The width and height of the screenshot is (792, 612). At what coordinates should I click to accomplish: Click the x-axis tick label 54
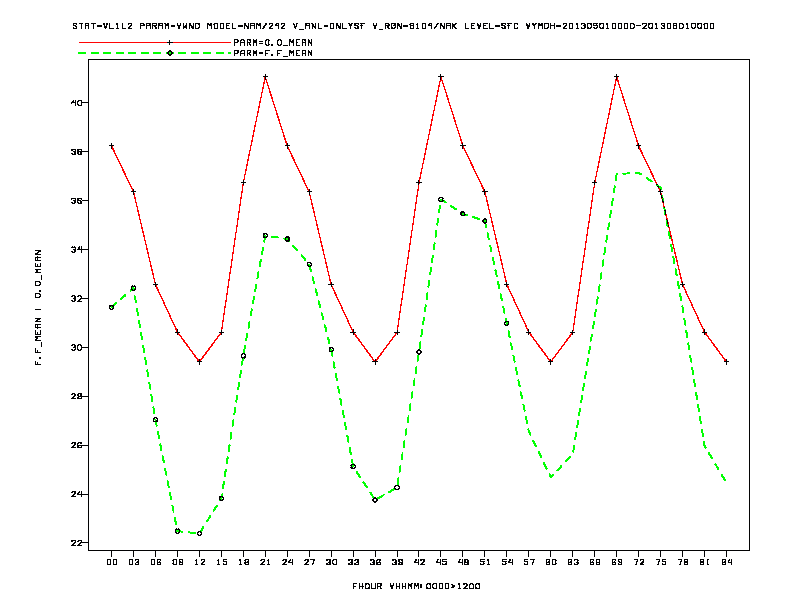pos(507,562)
